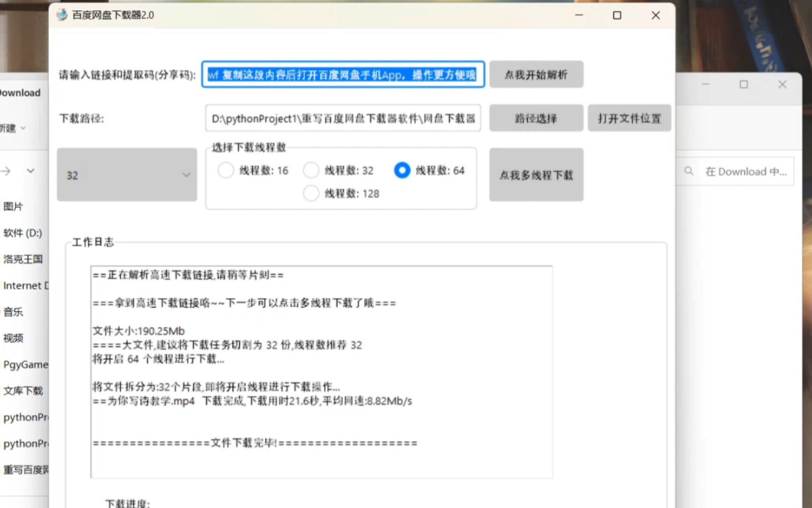The image size is (812, 508).
Task: Close the background Explorer window
Action: point(782,84)
